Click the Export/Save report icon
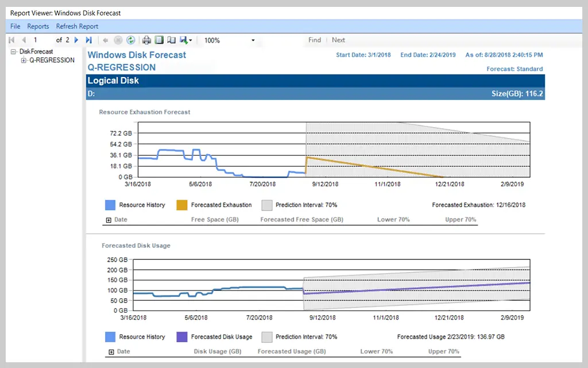Screen dimensions: 588x368 click(x=183, y=40)
